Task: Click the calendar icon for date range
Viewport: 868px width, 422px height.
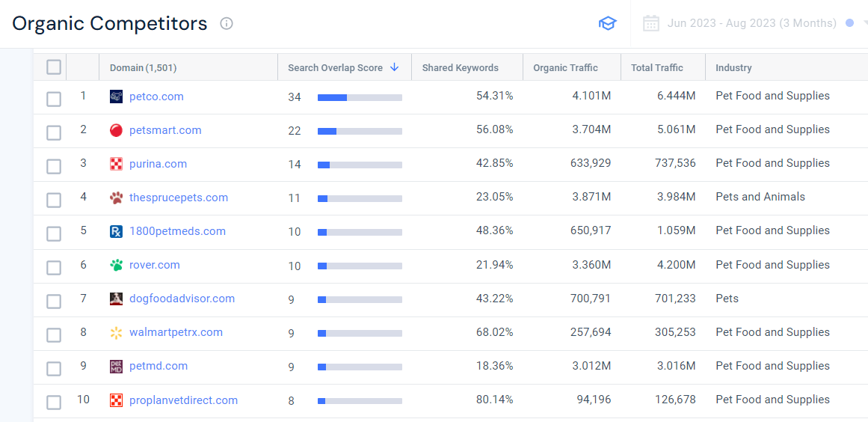Action: [651, 23]
